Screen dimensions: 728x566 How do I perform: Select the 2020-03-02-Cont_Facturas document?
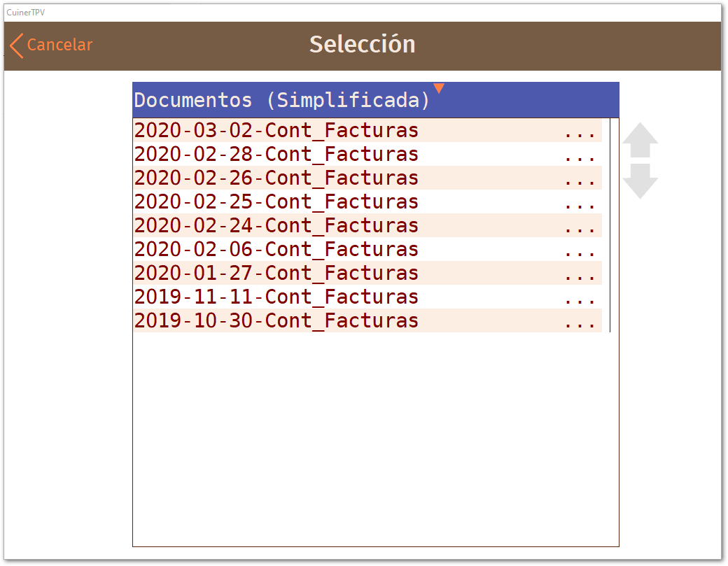point(367,130)
